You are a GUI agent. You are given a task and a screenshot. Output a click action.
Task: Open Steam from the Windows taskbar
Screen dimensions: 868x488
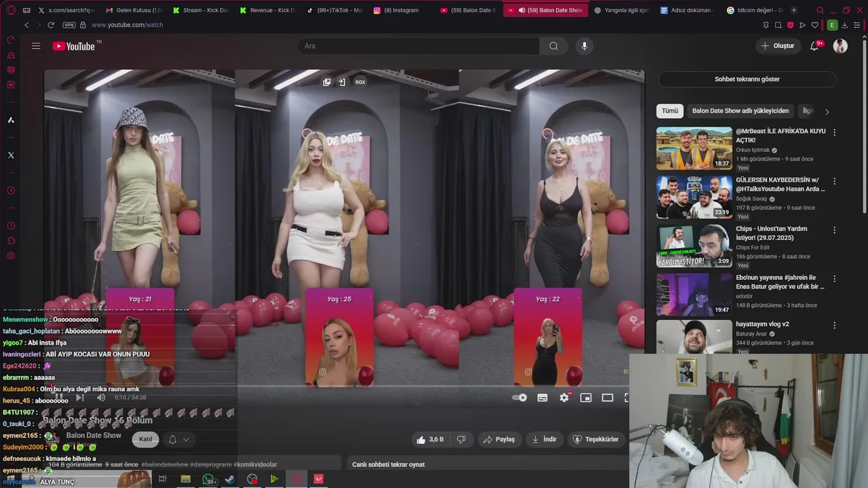230,479
